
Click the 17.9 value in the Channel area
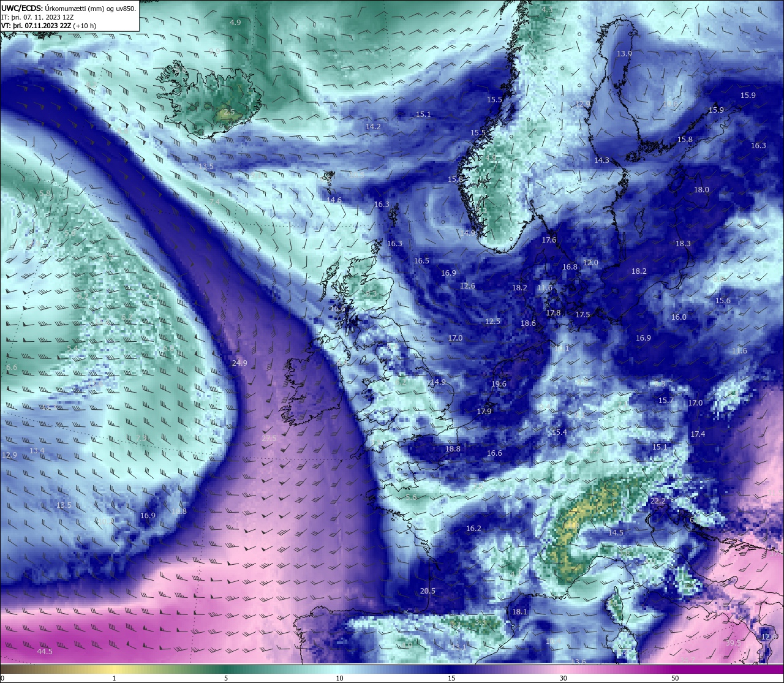(x=484, y=412)
